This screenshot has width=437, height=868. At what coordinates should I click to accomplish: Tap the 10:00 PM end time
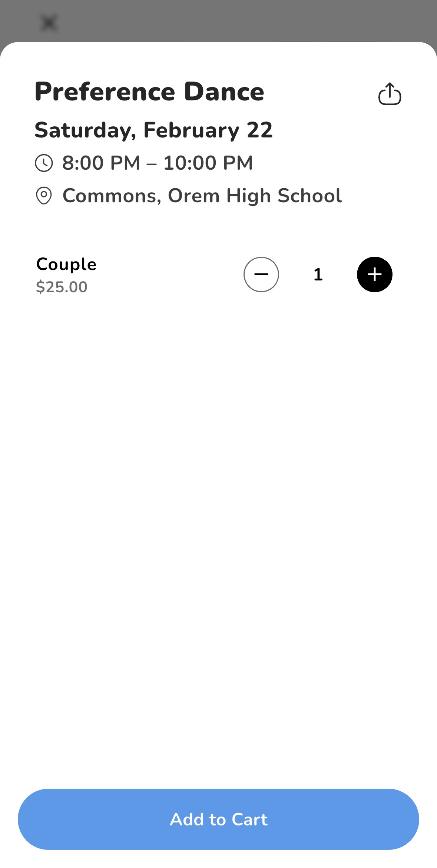point(208,163)
